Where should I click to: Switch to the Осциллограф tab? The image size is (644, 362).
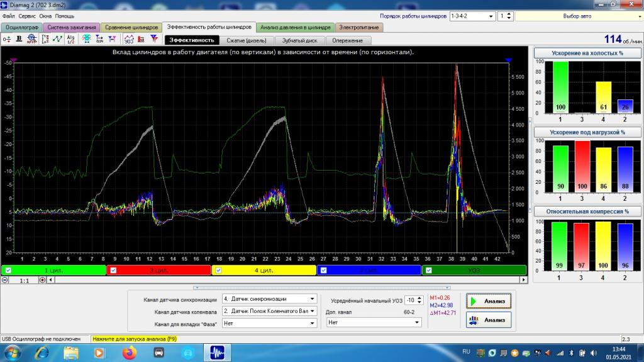(x=22, y=27)
